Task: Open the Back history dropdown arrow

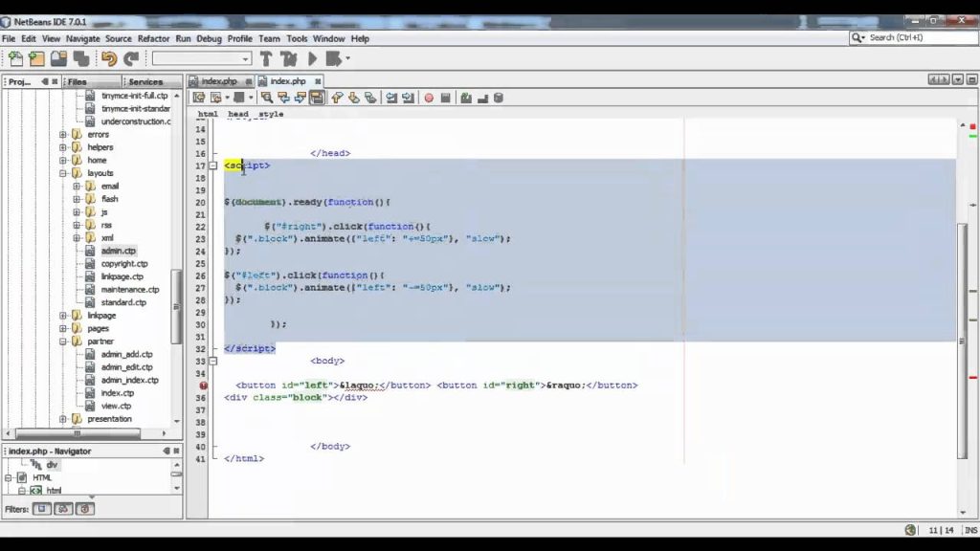Action: click(x=227, y=98)
